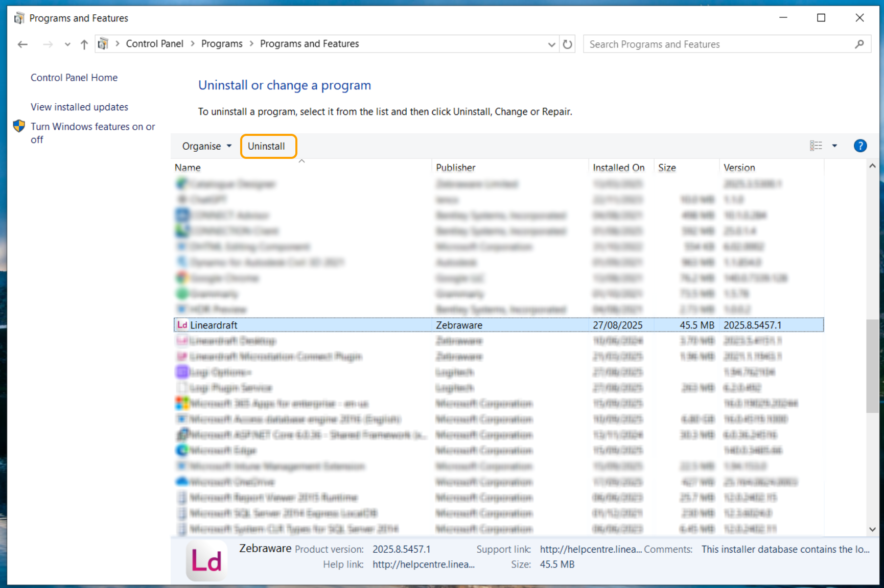
Task: Expand chevron after Control Panel breadcrumb
Action: click(x=193, y=44)
